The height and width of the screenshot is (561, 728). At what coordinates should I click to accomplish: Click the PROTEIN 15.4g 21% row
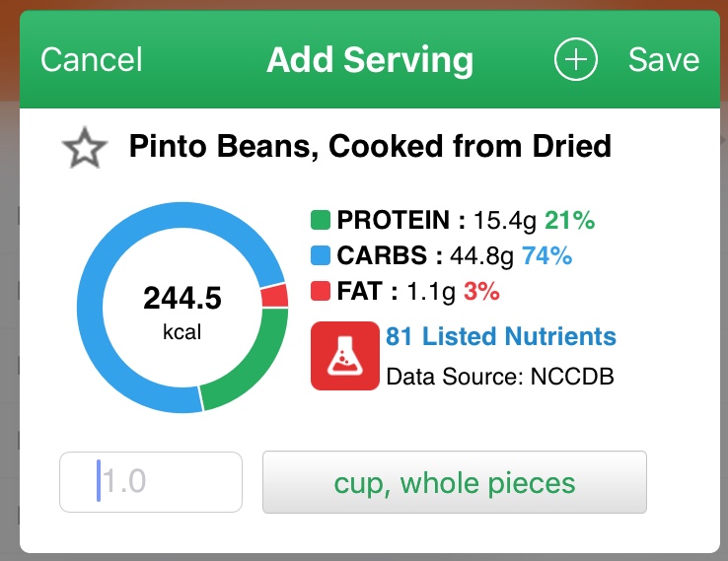454,221
